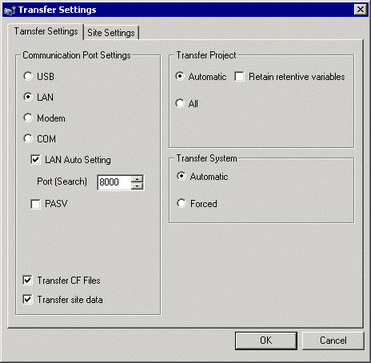Increase the Port (Search) value with up arrow
The height and width of the screenshot is (363, 371).
(x=137, y=178)
